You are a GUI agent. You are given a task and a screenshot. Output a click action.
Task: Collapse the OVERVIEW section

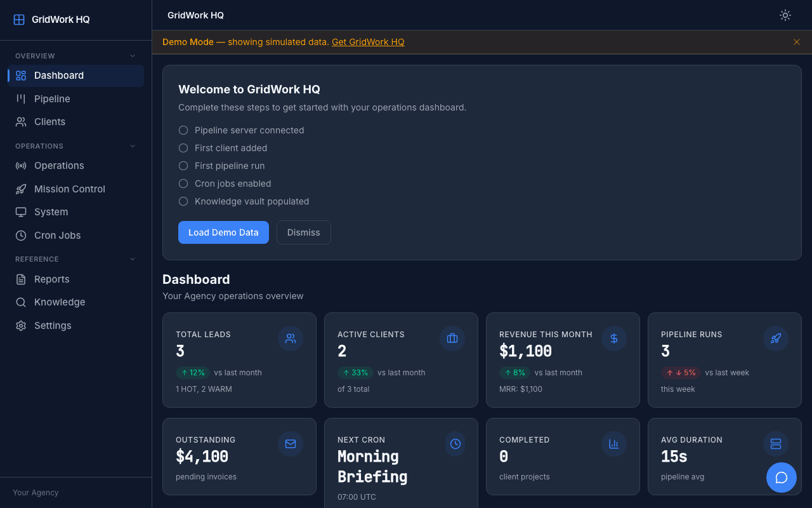coord(132,55)
